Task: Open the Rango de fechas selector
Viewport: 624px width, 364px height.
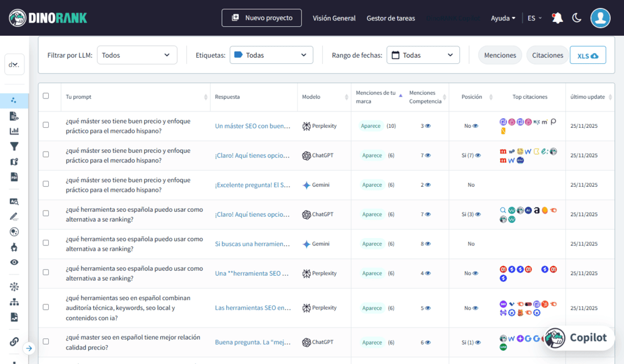Action: pos(423,55)
